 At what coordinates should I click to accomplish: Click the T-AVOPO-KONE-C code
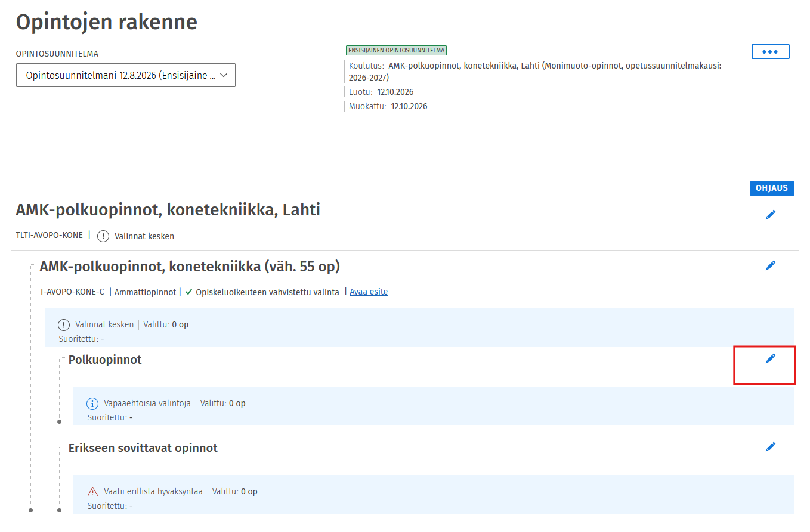[x=72, y=292]
